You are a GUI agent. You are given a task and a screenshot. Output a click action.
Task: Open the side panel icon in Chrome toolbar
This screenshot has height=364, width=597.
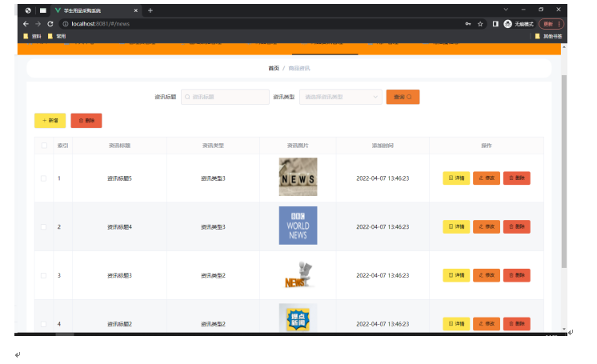[x=495, y=24]
